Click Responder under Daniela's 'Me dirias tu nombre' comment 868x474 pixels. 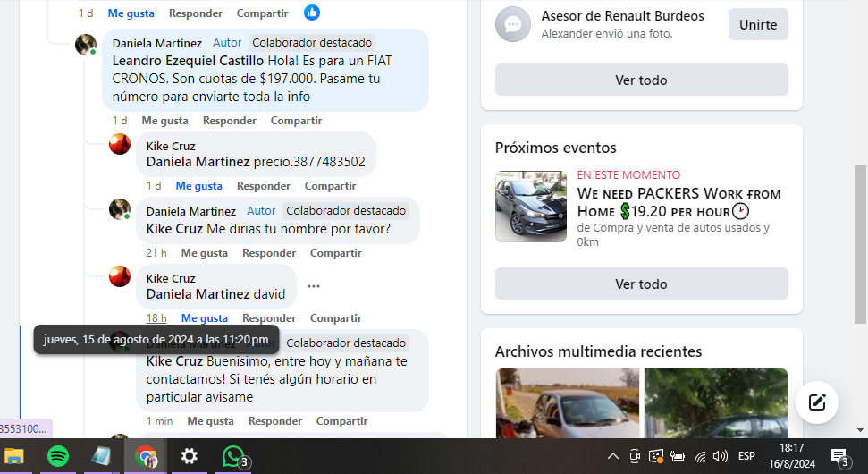pyautogui.click(x=269, y=253)
